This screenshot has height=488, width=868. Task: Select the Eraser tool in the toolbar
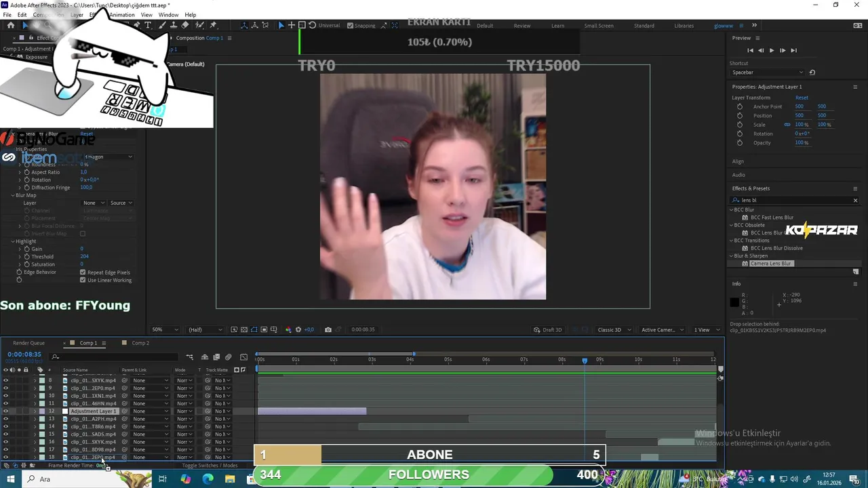[185, 26]
